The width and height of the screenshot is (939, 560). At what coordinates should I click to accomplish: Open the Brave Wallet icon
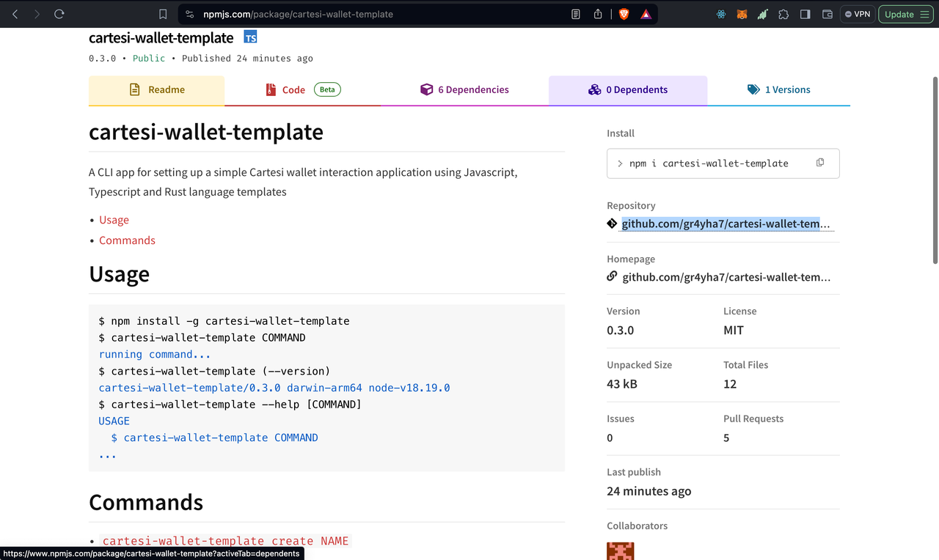tap(827, 14)
